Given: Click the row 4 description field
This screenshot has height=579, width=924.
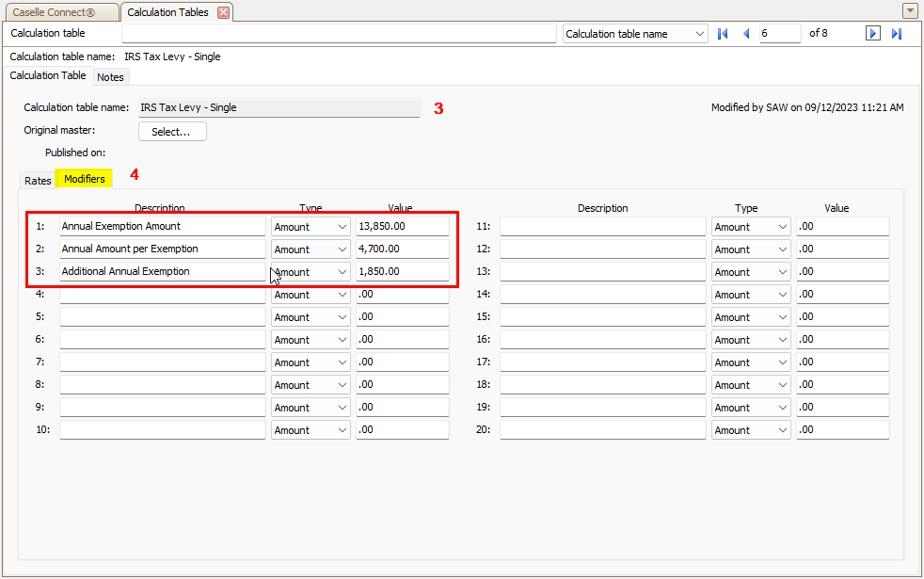Looking at the screenshot, I should [163, 295].
